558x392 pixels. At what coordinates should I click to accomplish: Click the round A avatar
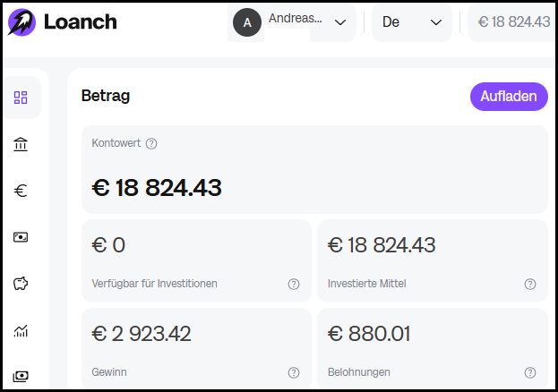point(247,22)
